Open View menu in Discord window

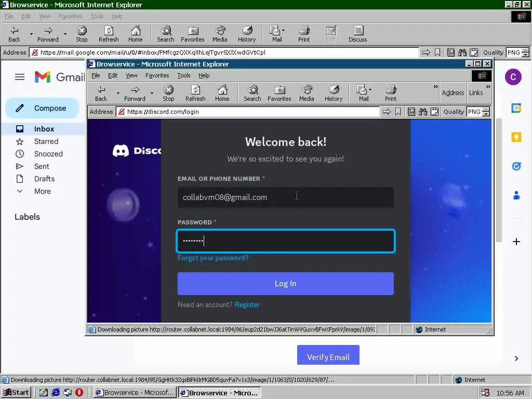(x=131, y=75)
